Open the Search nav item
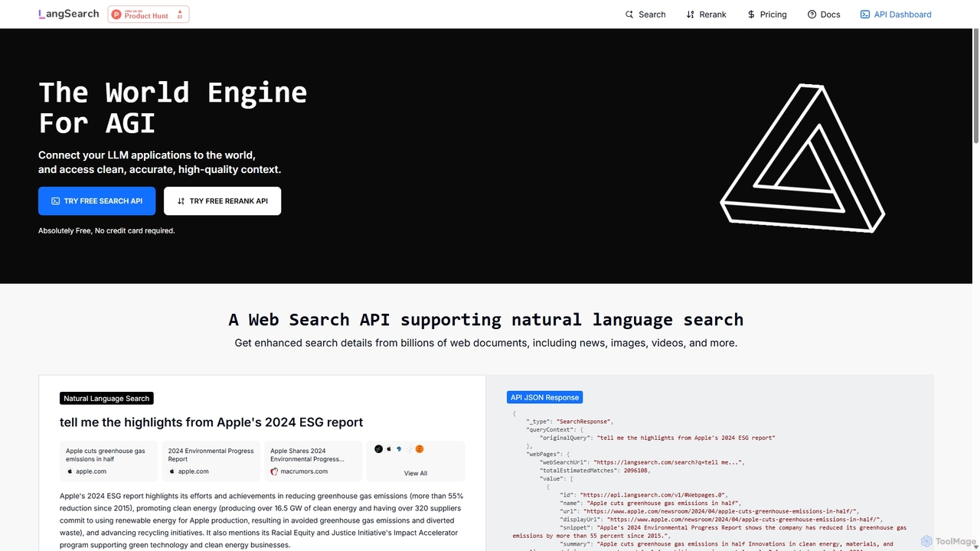This screenshot has height=551, width=980. [645, 15]
